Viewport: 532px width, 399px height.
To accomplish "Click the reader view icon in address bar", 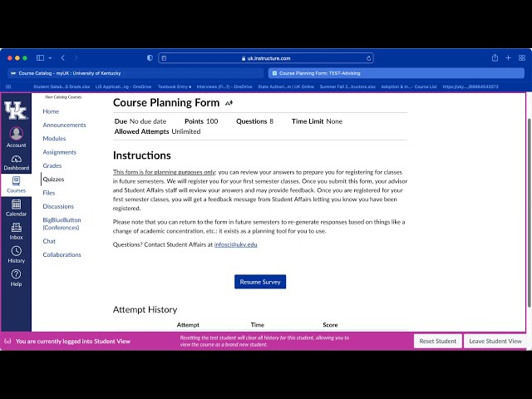I will (164, 58).
